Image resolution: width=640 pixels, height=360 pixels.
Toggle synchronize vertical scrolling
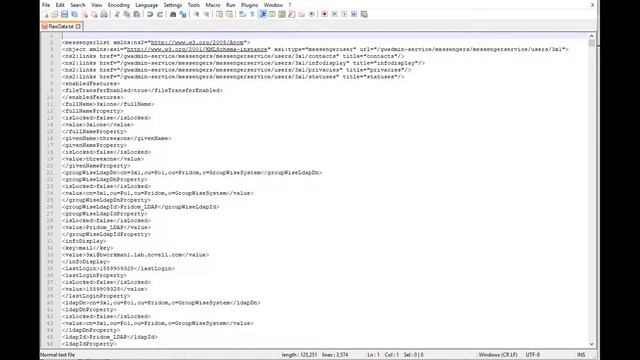(219, 14)
